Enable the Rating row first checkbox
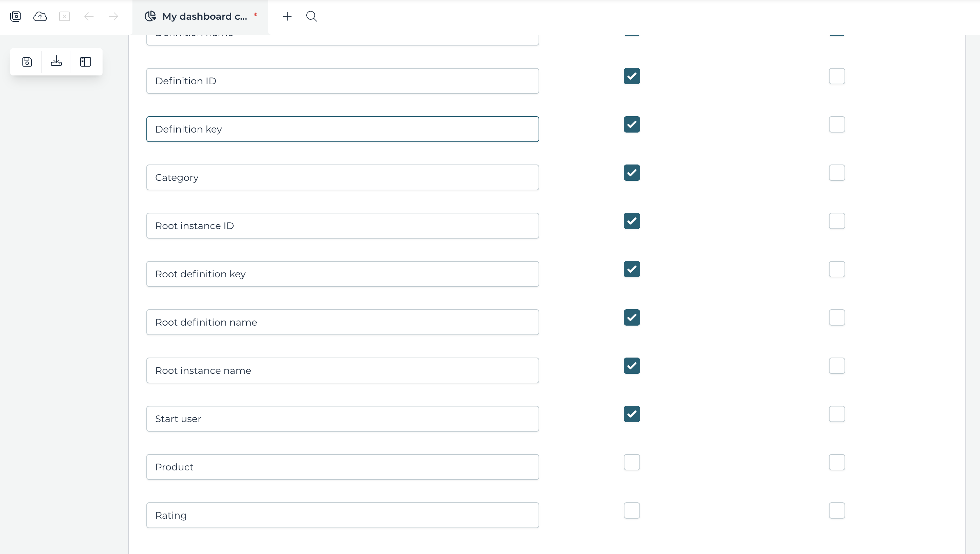The height and width of the screenshot is (554, 980). point(631,510)
